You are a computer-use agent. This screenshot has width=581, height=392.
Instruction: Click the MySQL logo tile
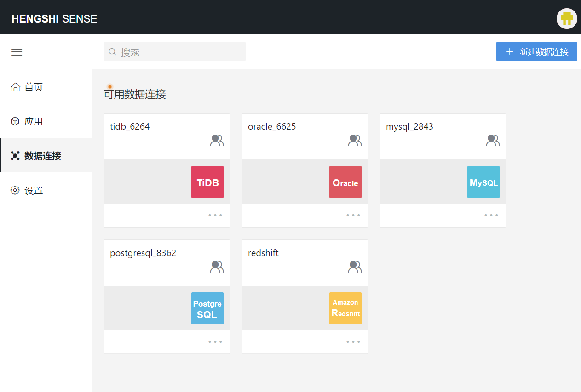click(483, 182)
